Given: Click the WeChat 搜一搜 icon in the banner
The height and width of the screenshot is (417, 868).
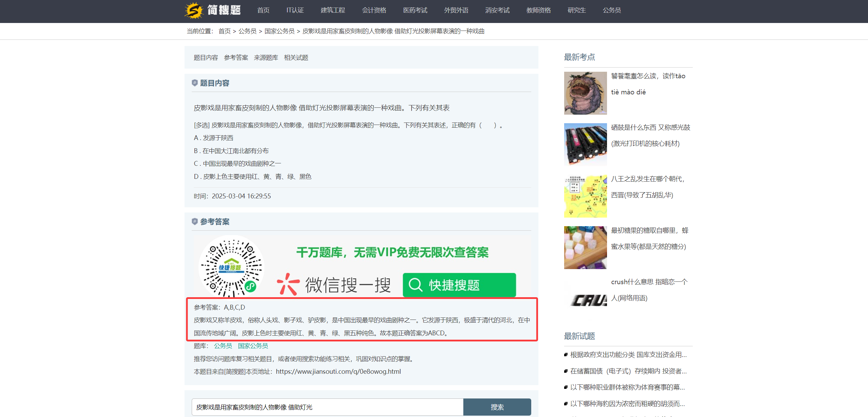Looking at the screenshot, I should click(289, 284).
